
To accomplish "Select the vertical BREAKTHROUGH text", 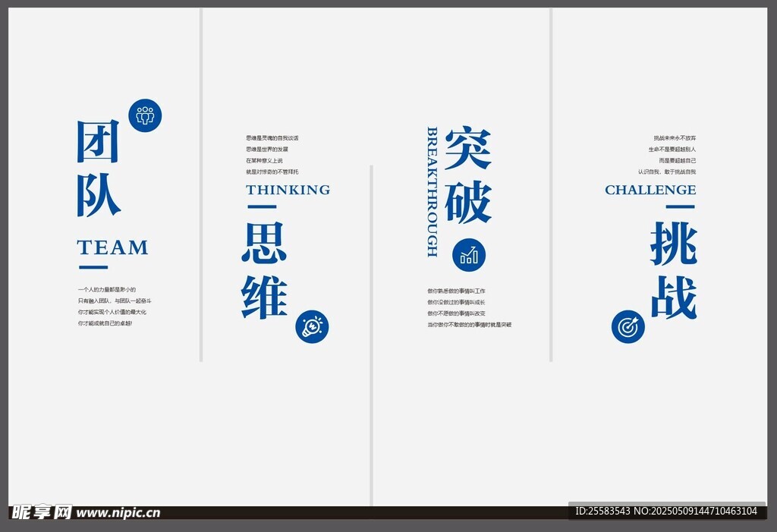I will pos(432,191).
